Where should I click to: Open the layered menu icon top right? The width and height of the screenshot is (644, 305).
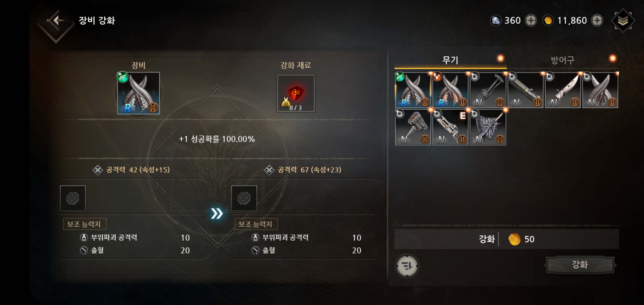(x=623, y=21)
